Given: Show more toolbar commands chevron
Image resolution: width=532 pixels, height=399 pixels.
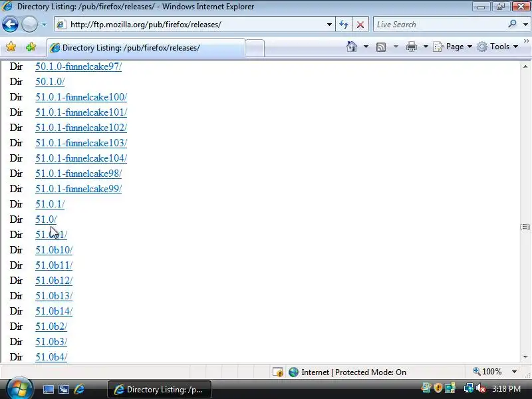Looking at the screenshot, I should 526,41.
